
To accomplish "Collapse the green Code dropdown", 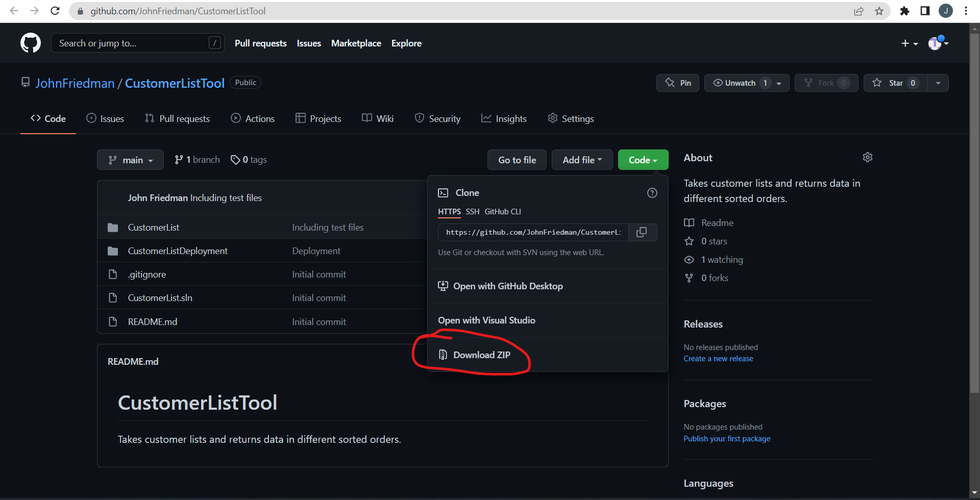I will [643, 160].
